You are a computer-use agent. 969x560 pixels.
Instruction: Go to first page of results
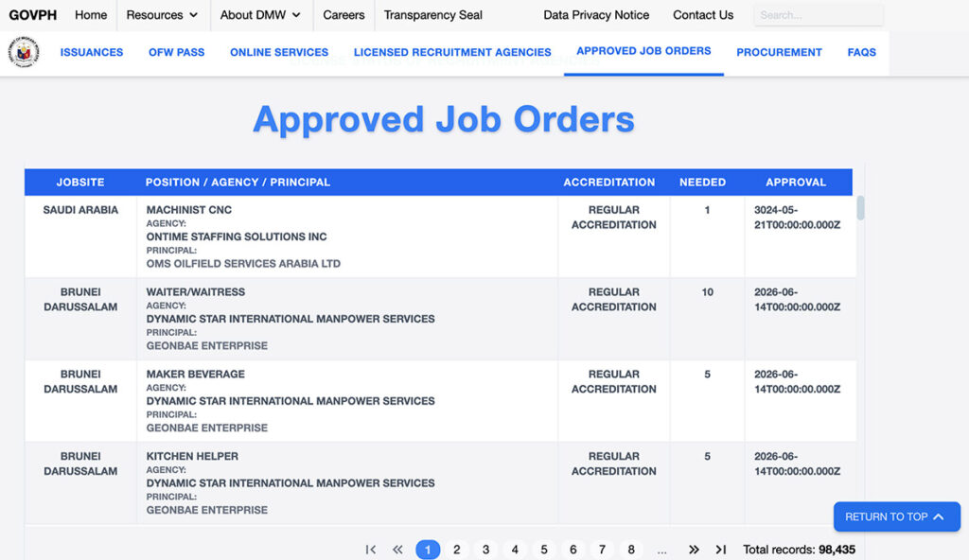coord(371,550)
